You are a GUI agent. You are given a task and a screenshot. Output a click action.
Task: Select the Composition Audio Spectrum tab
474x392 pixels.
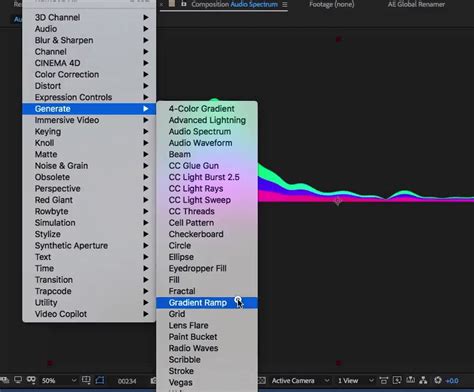coord(234,4)
